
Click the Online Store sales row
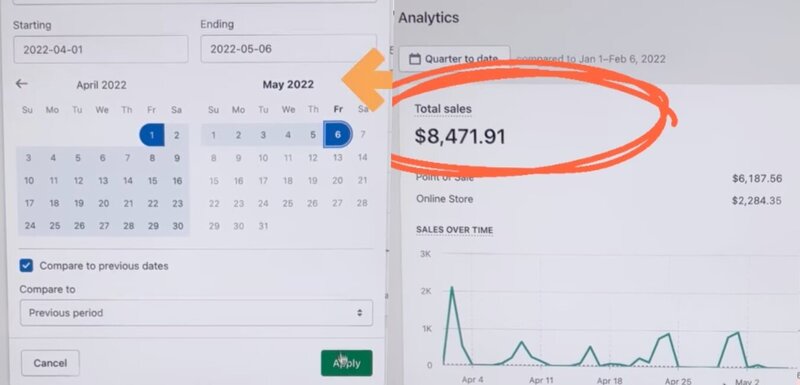click(598, 200)
